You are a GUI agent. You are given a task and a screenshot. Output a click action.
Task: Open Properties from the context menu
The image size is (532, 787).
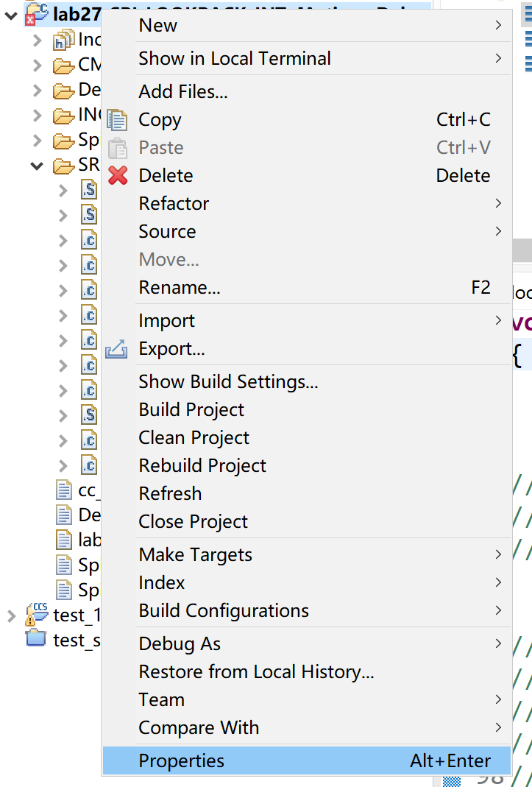pos(181,761)
